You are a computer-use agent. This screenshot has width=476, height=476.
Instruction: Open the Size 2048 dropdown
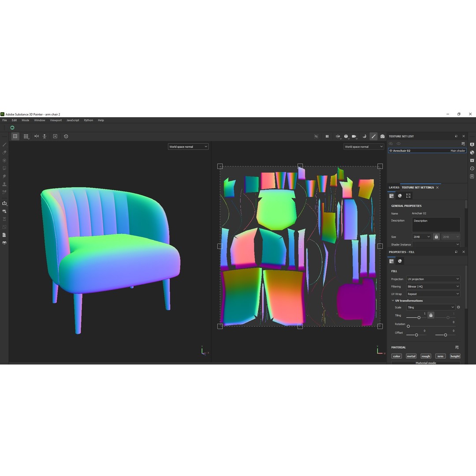[421, 237]
